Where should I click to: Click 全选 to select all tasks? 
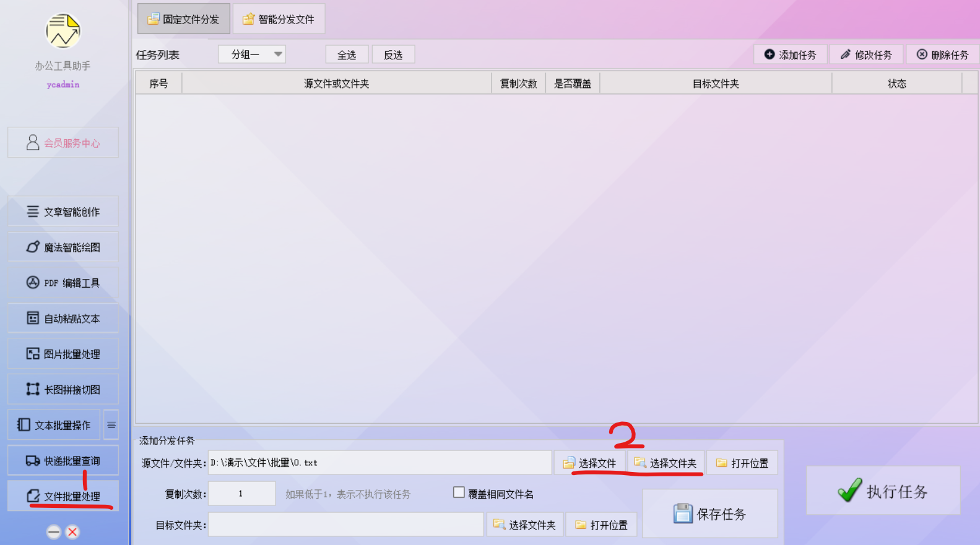tap(347, 54)
